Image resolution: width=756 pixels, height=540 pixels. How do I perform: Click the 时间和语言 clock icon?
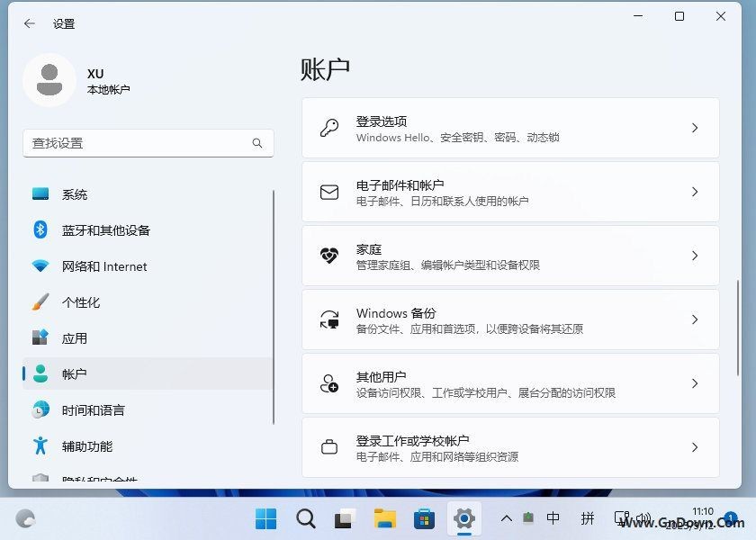pos(40,410)
